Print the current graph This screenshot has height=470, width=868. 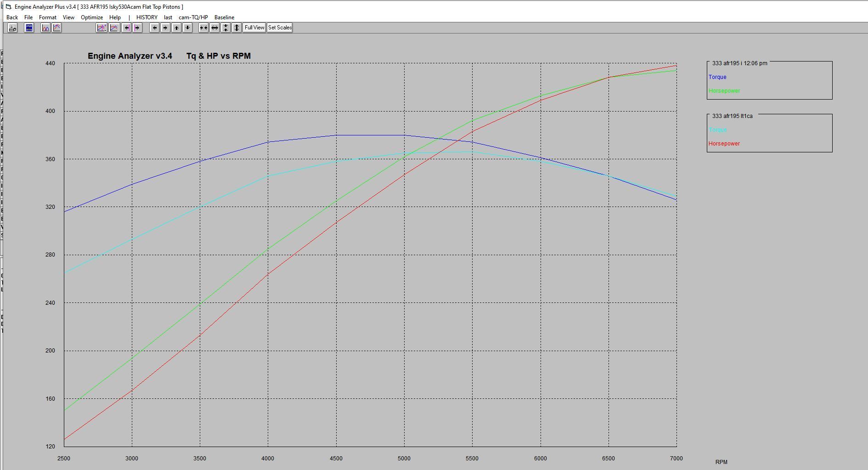point(11,28)
